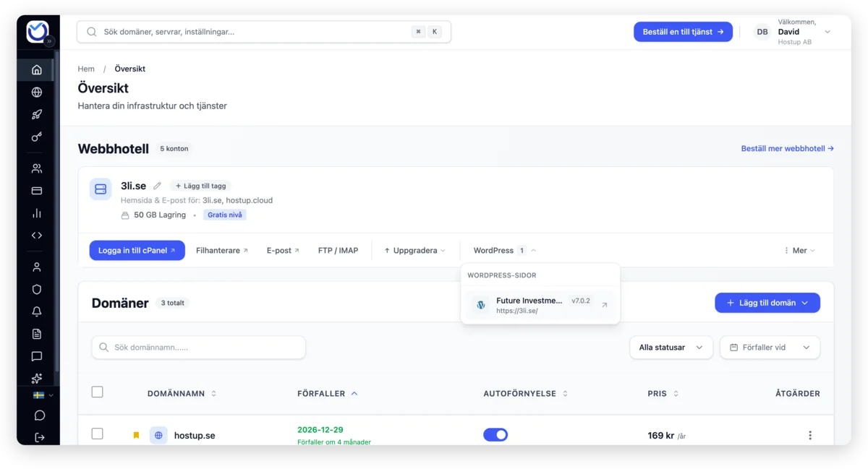Screen dimensions: 868x469
Task: Open the globe (domains) icon in the sidebar
Action: pos(37,92)
